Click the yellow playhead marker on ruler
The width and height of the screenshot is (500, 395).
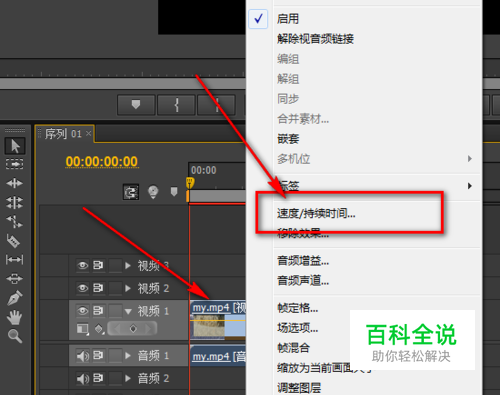pos(190,183)
